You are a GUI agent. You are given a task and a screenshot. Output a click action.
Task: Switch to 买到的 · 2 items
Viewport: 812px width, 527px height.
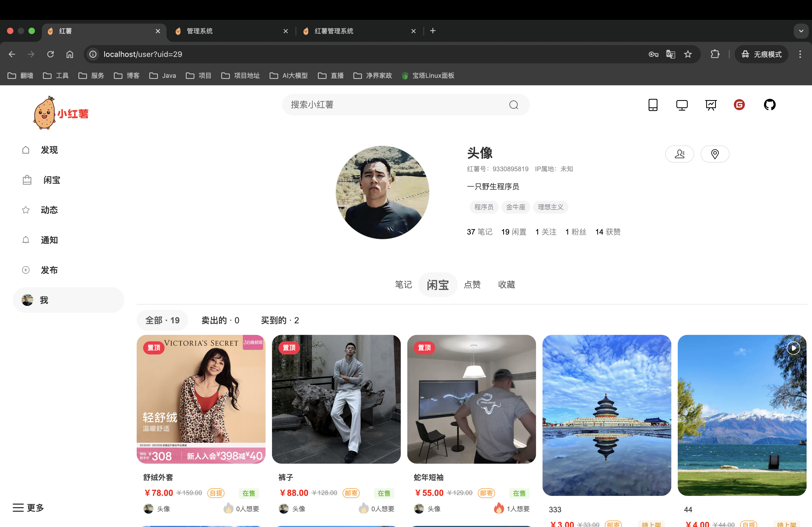(280, 320)
